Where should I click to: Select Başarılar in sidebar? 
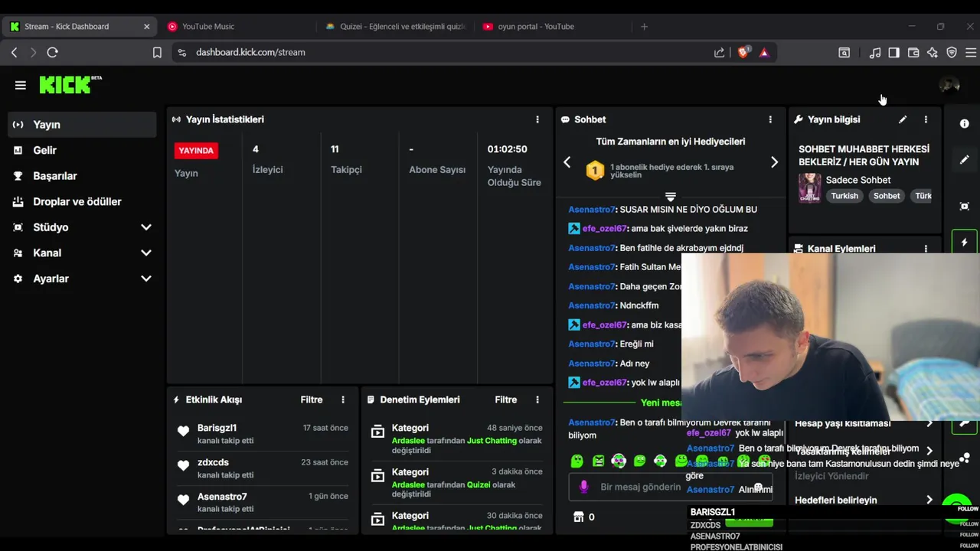tap(82, 176)
